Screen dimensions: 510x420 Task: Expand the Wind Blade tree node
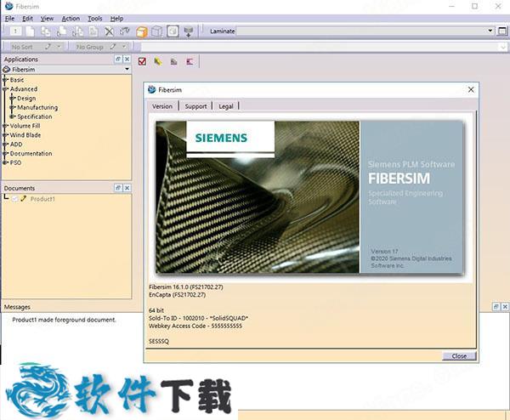[5, 134]
